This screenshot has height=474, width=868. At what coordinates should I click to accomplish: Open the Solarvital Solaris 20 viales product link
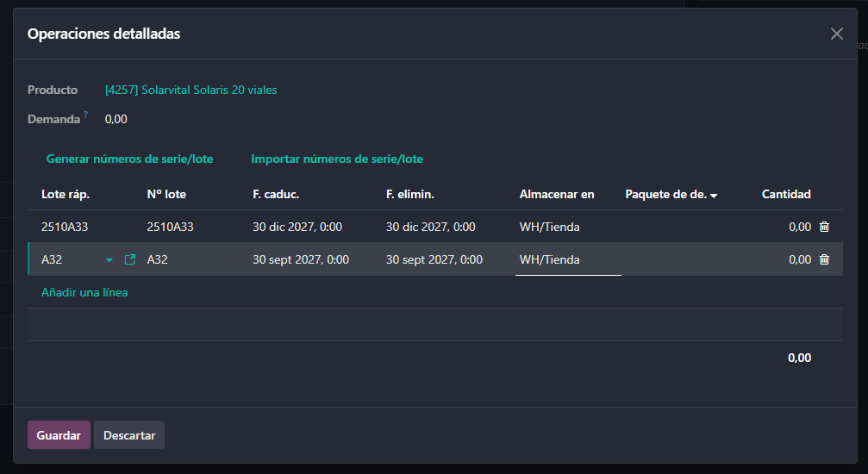coord(190,90)
